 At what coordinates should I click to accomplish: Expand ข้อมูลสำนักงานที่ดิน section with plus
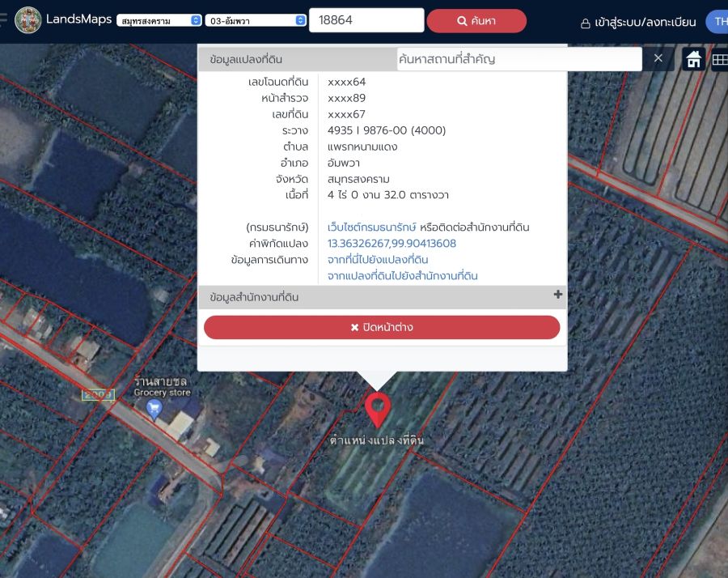(x=557, y=295)
